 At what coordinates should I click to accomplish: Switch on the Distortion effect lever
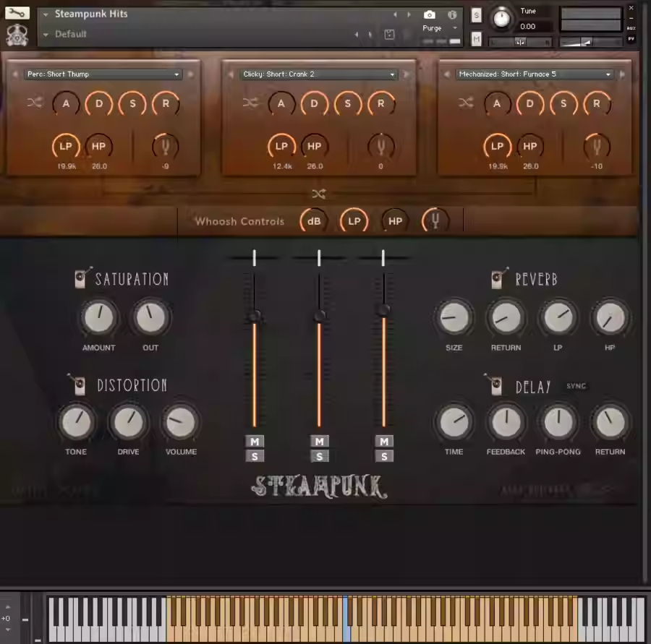pos(77,385)
